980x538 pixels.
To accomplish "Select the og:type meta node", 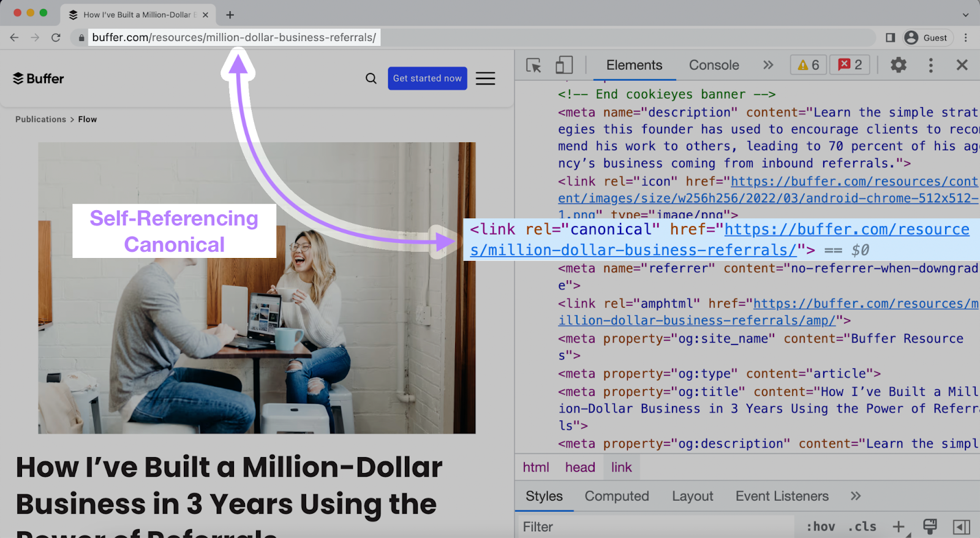I will click(720, 374).
